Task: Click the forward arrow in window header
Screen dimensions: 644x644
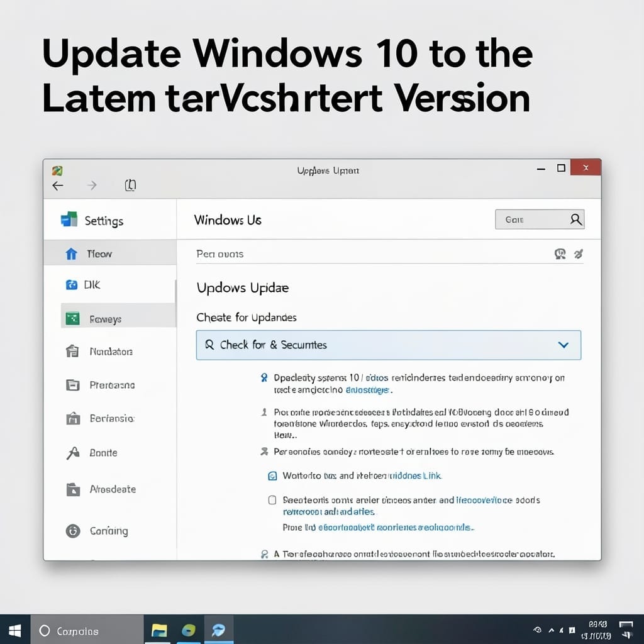Action: click(92, 186)
